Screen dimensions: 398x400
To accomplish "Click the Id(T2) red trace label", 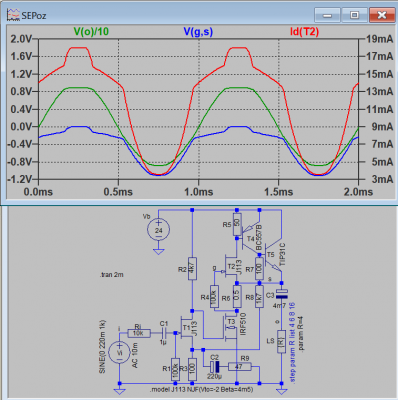I will click(304, 32).
